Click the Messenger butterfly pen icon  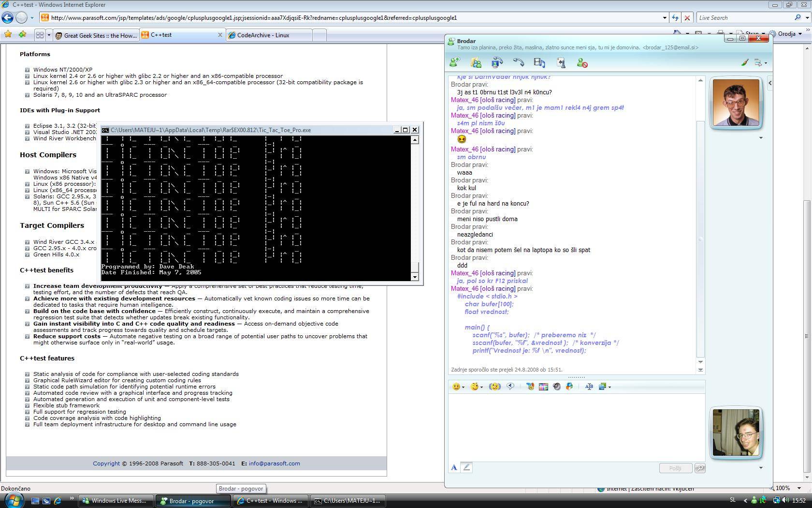coord(530,387)
